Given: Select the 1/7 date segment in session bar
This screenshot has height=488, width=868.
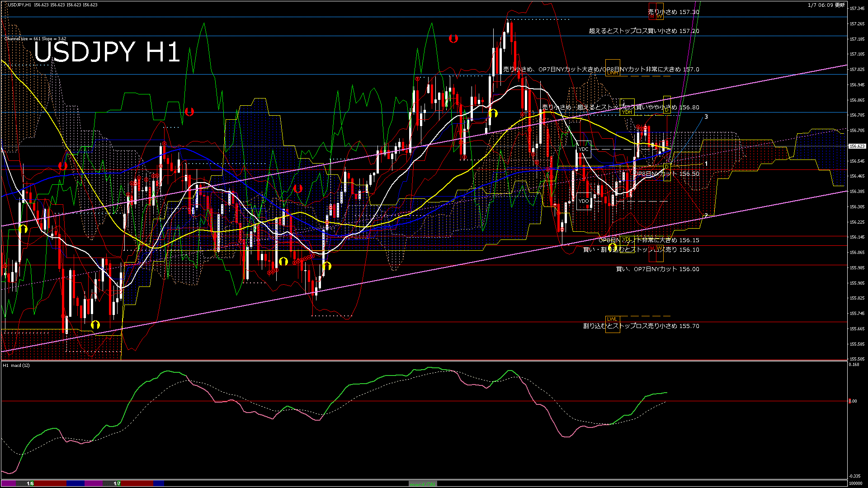Looking at the screenshot, I should click(117, 483).
